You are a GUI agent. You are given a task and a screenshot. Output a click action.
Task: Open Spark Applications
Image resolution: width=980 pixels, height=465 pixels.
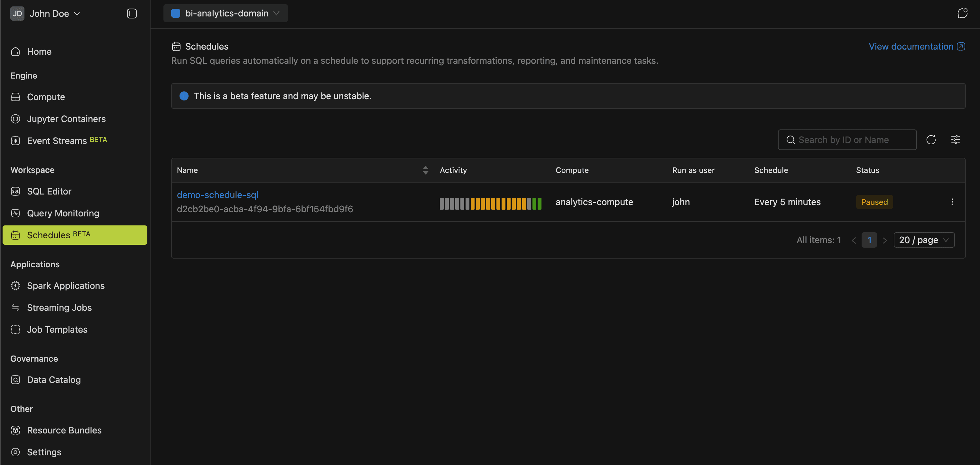[66, 285]
